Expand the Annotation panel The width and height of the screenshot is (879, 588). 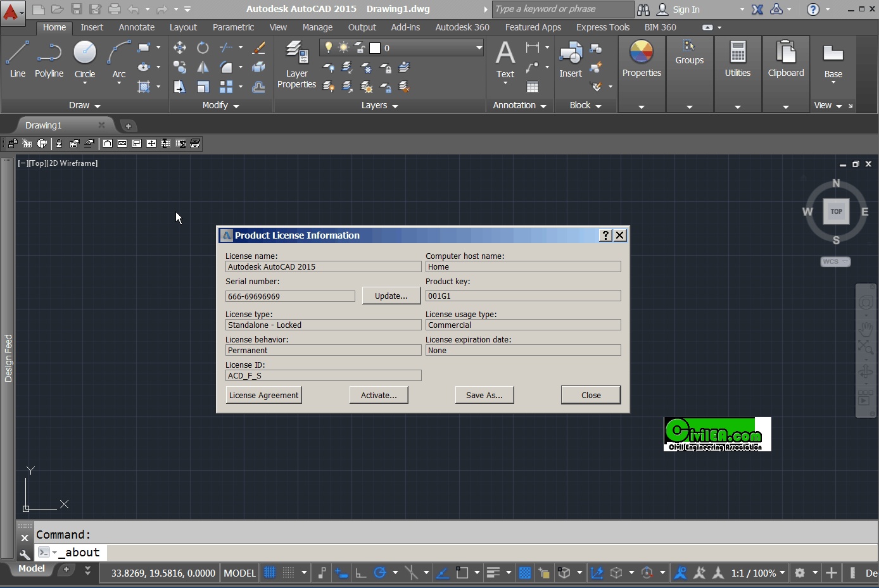519,105
